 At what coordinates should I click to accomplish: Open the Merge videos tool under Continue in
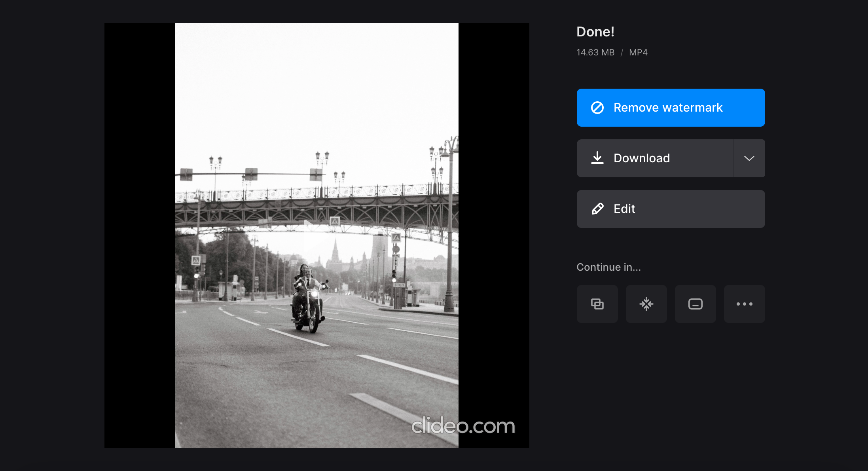(597, 304)
